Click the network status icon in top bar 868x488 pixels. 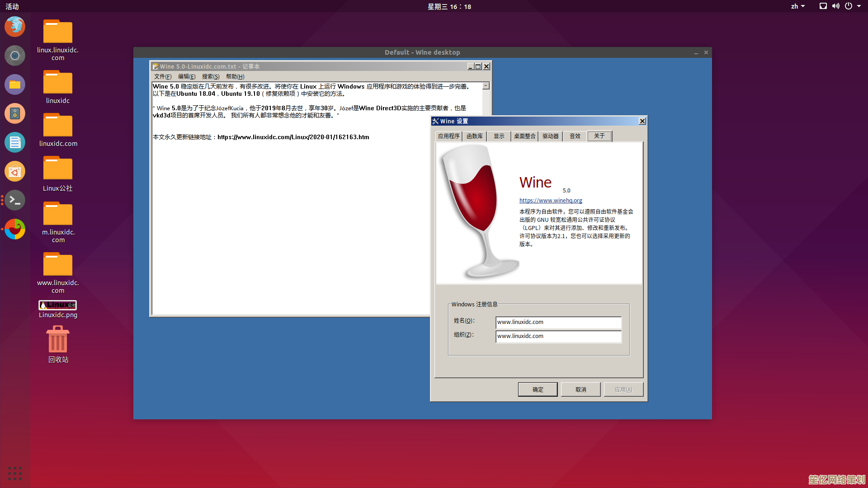point(823,6)
